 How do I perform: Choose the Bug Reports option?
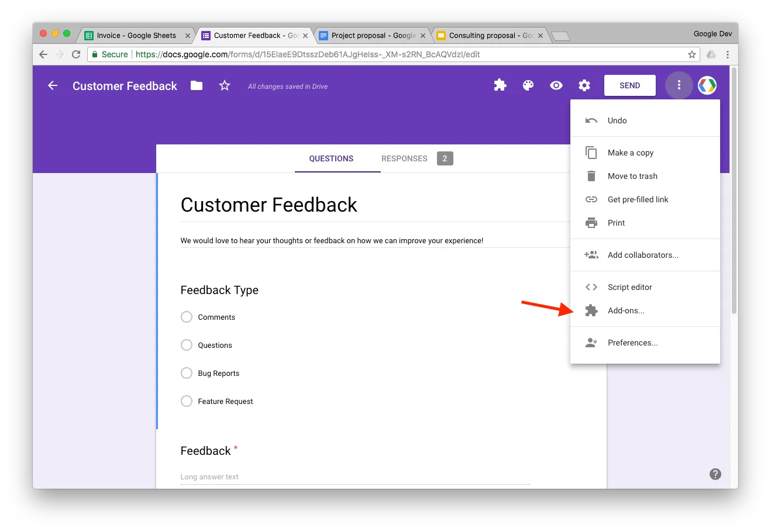[186, 373]
